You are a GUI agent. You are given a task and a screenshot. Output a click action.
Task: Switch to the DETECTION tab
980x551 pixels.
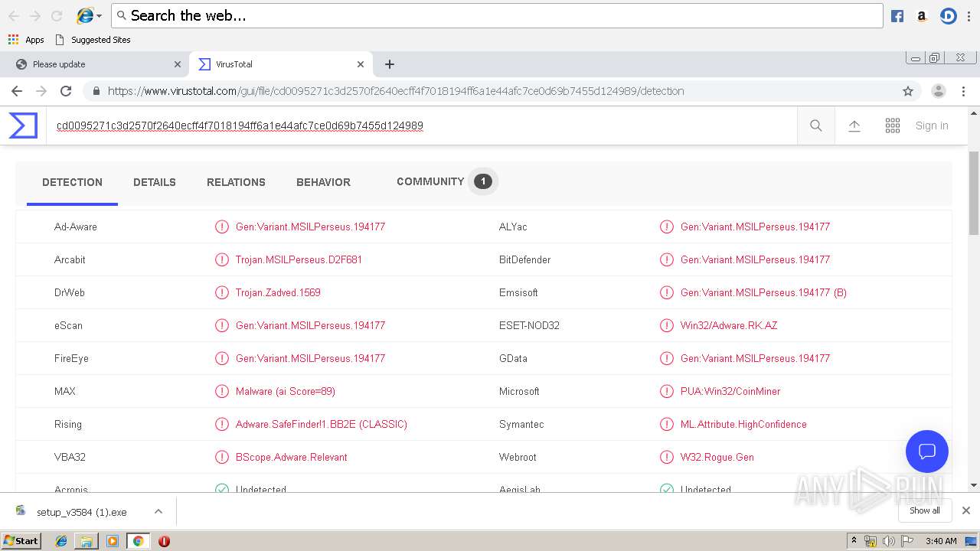coord(72,182)
